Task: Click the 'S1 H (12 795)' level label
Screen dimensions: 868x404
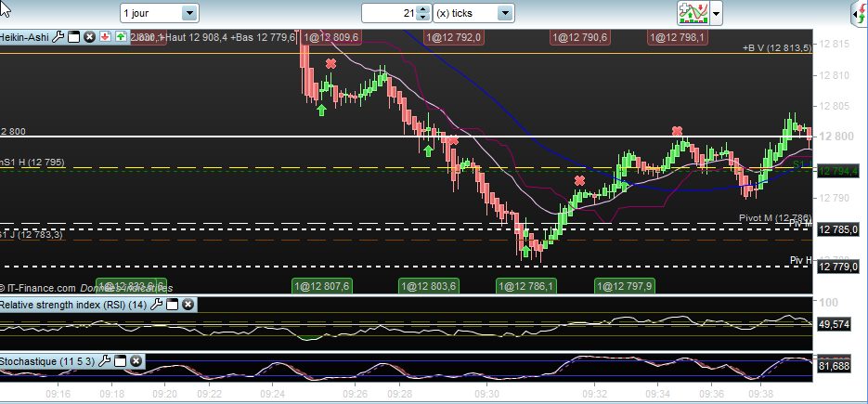Action: click(x=32, y=162)
